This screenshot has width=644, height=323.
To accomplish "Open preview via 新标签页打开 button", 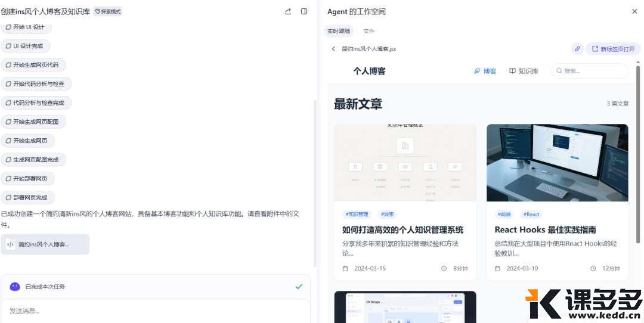I will [x=613, y=49].
